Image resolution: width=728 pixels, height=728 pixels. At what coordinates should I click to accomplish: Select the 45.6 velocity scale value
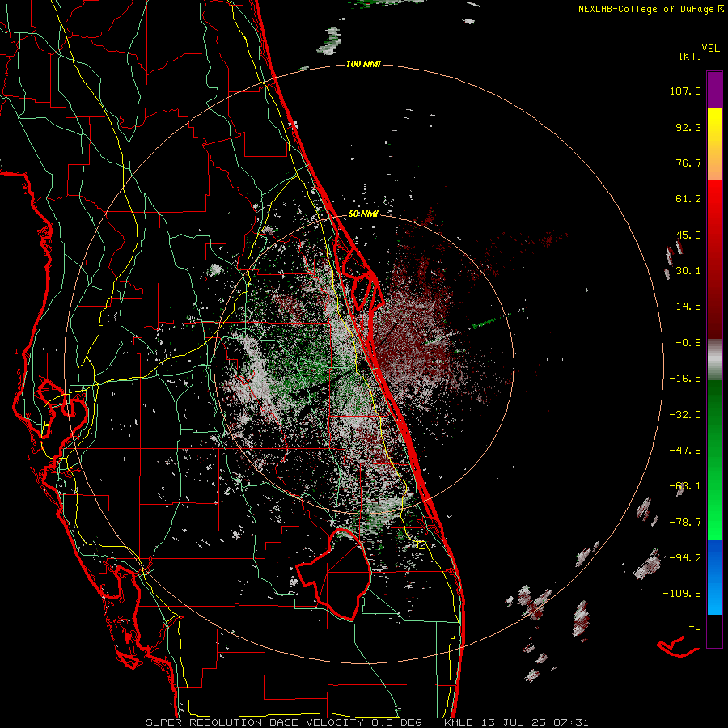pos(688,235)
